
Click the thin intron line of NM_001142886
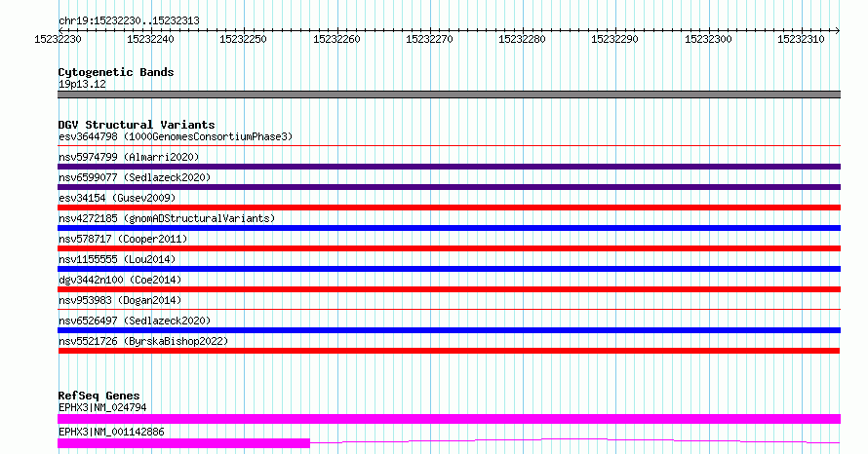pos(574,440)
